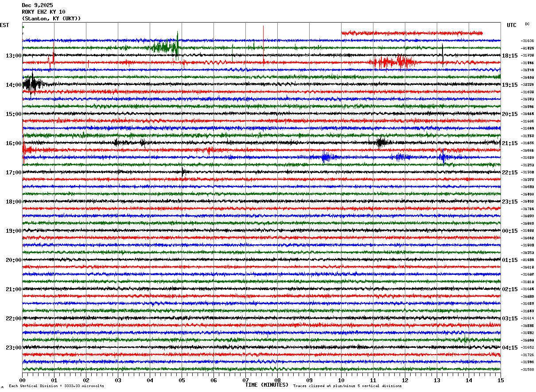This screenshot has width=536, height=392.
Task: Click the '12' minute axis tick label
Action: 405,380
